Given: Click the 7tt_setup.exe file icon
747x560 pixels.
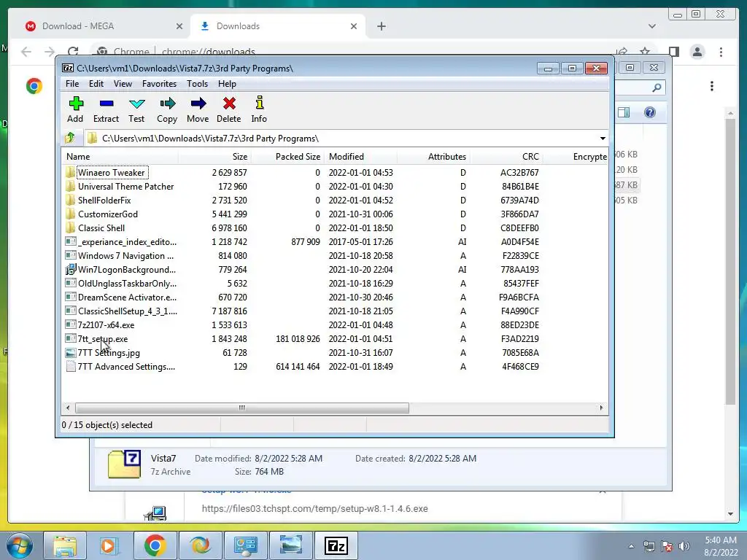Looking at the screenshot, I should click(x=71, y=338).
